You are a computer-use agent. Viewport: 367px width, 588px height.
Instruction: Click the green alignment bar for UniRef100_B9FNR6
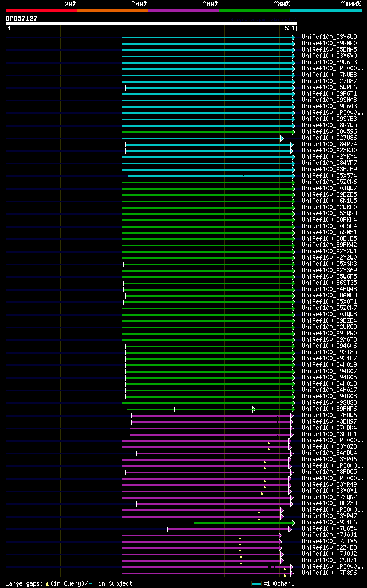click(x=211, y=410)
